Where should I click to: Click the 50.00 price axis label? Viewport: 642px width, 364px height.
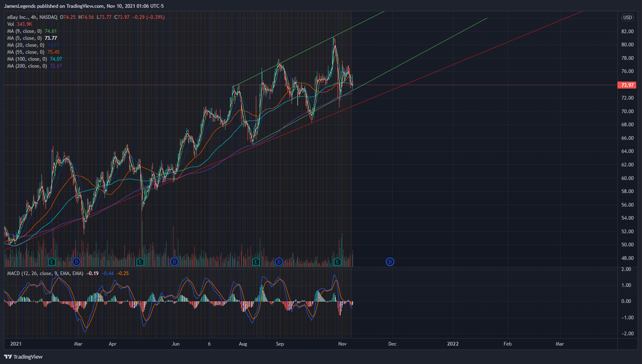coord(627,245)
